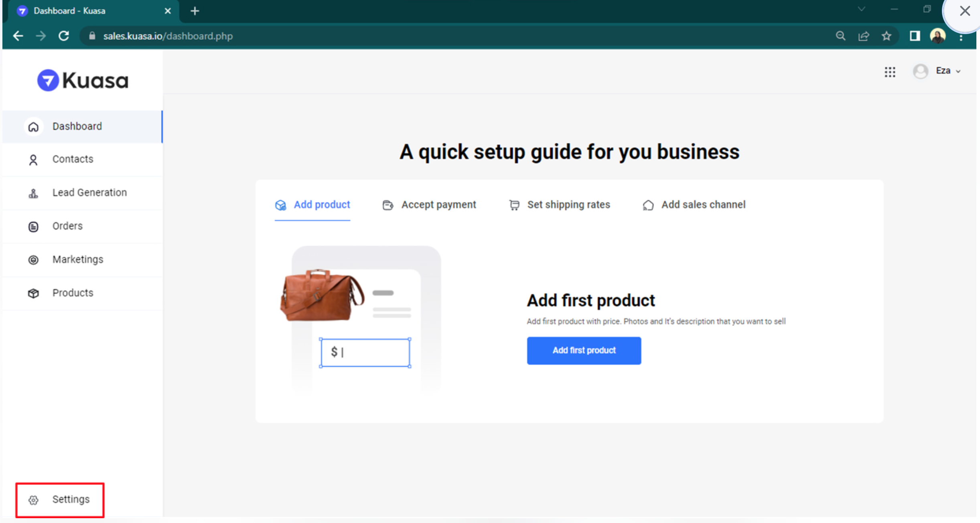Open a new browser tab
The height and width of the screenshot is (523, 980).
point(195,11)
